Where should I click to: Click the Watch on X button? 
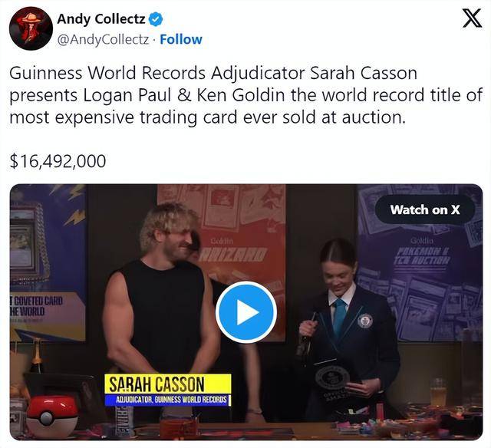(425, 209)
